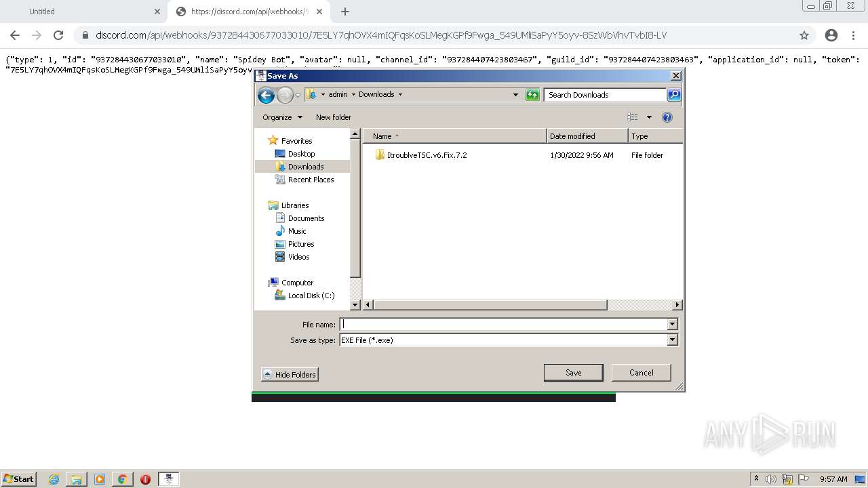The width and height of the screenshot is (868, 488).
Task: Open the Windows Start menu
Action: [x=19, y=479]
